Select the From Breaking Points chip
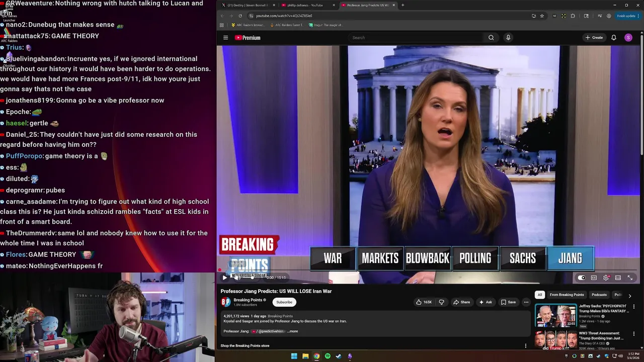The image size is (644, 362). point(567,295)
